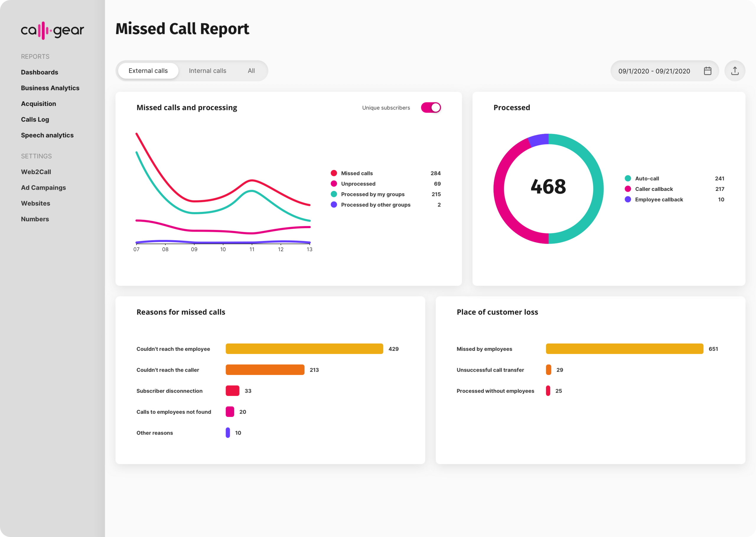Screen dimensions: 756x537
Task: Click the Couldn't reach the employee bar
Action: point(304,348)
